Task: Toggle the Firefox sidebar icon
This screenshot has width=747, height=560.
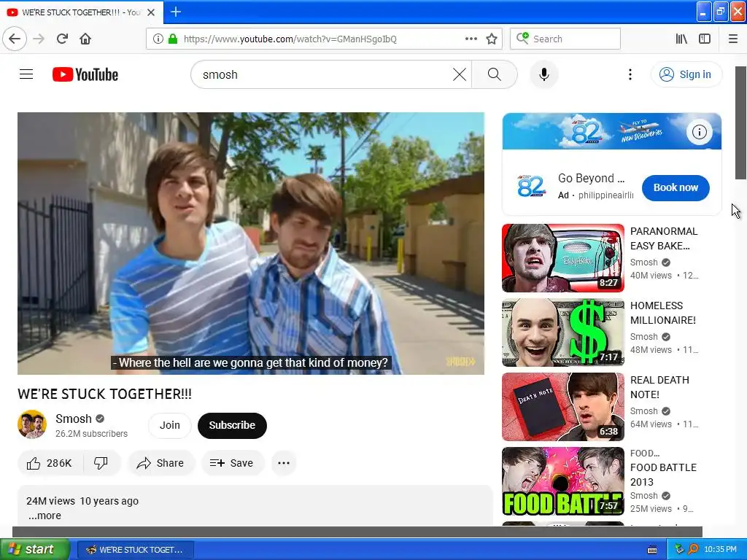Action: (x=705, y=39)
